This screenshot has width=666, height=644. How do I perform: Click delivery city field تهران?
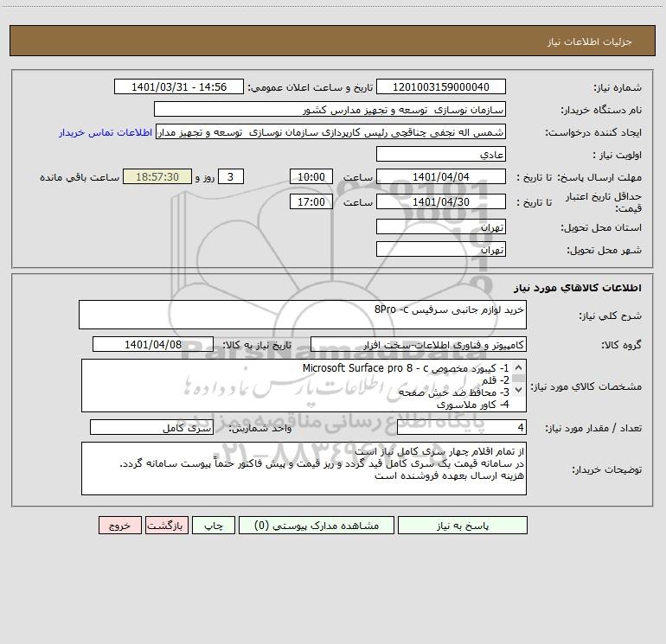pos(441,249)
